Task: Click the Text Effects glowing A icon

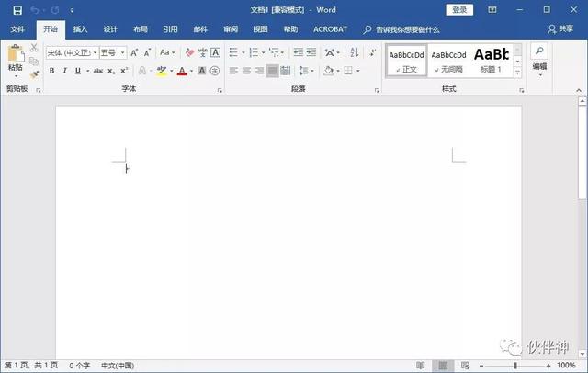Action: [142, 71]
